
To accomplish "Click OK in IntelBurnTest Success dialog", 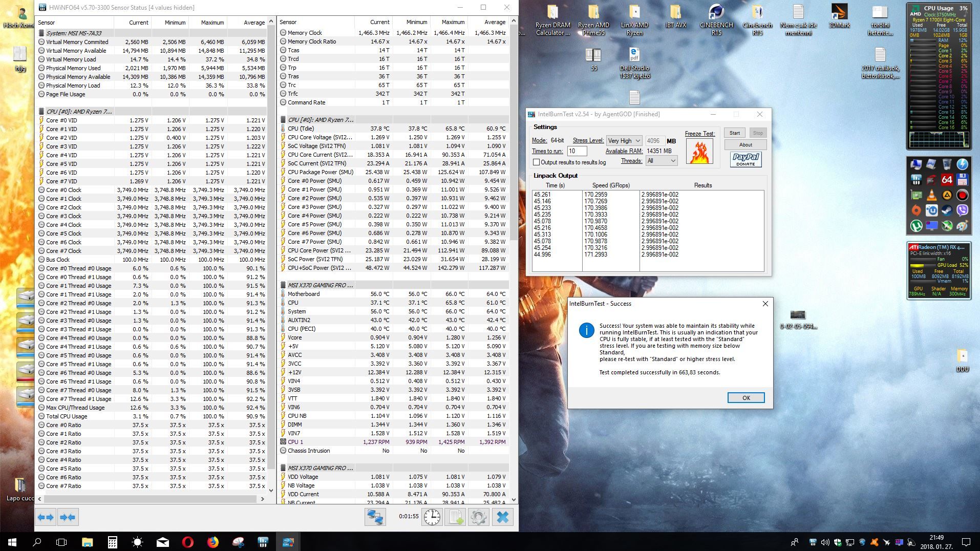I will click(746, 398).
